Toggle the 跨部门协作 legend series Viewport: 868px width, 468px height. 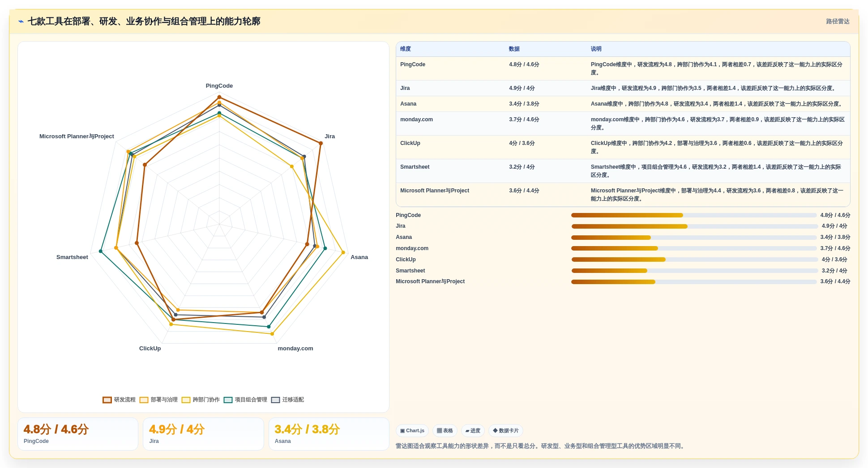pyautogui.click(x=201, y=400)
